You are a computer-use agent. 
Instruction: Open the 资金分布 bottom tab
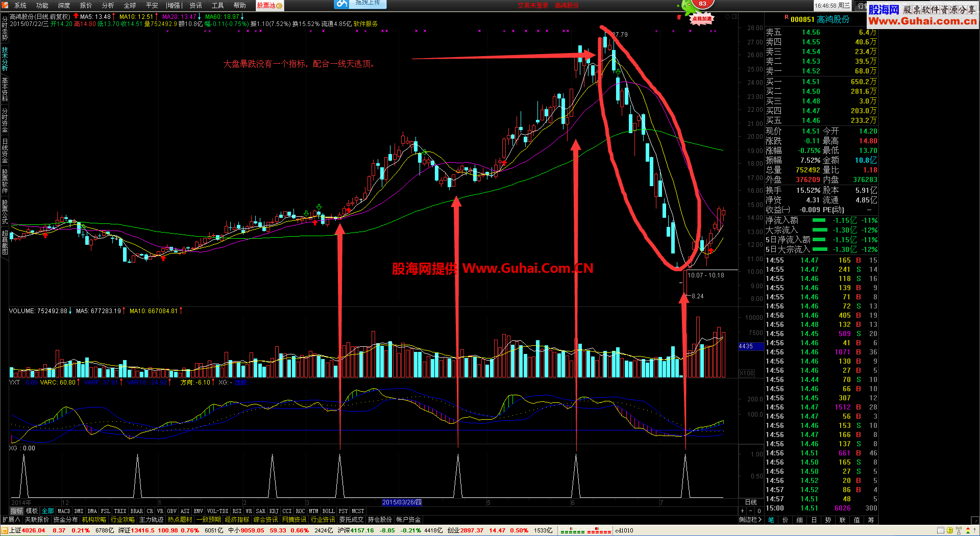[66, 520]
